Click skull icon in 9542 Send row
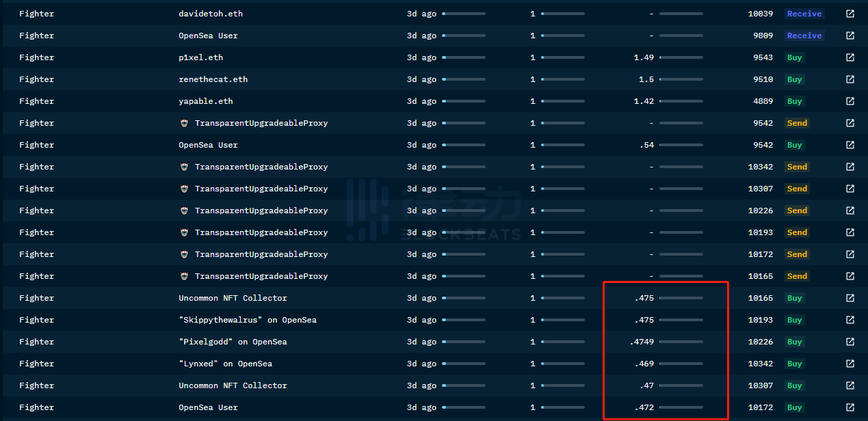This screenshot has height=421, width=868. (x=184, y=123)
